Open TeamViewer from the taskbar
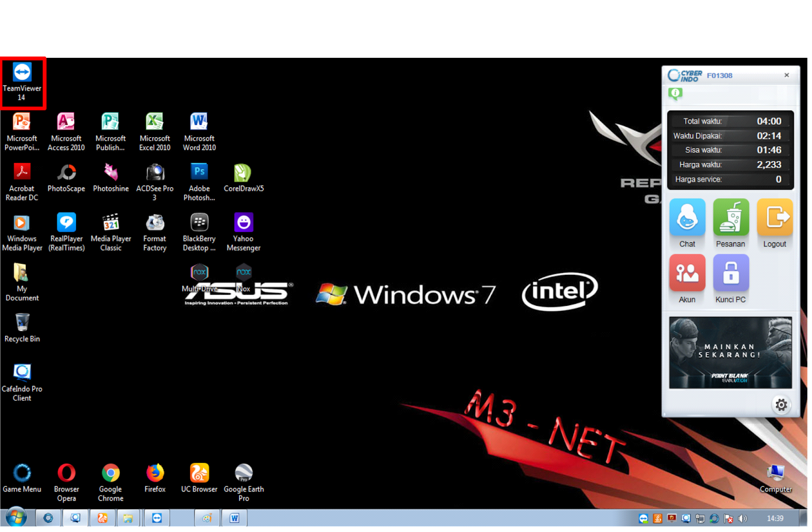The height and width of the screenshot is (532, 812). click(157, 518)
